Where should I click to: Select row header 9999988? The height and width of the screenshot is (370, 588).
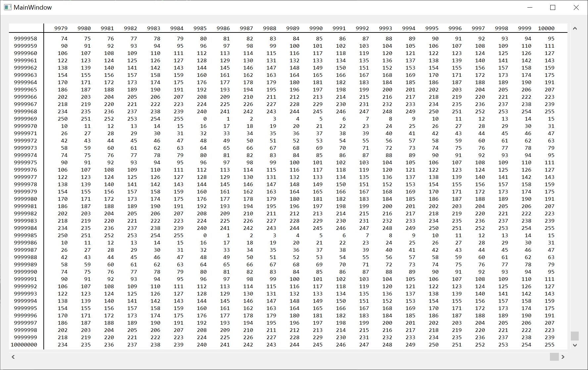point(26,257)
